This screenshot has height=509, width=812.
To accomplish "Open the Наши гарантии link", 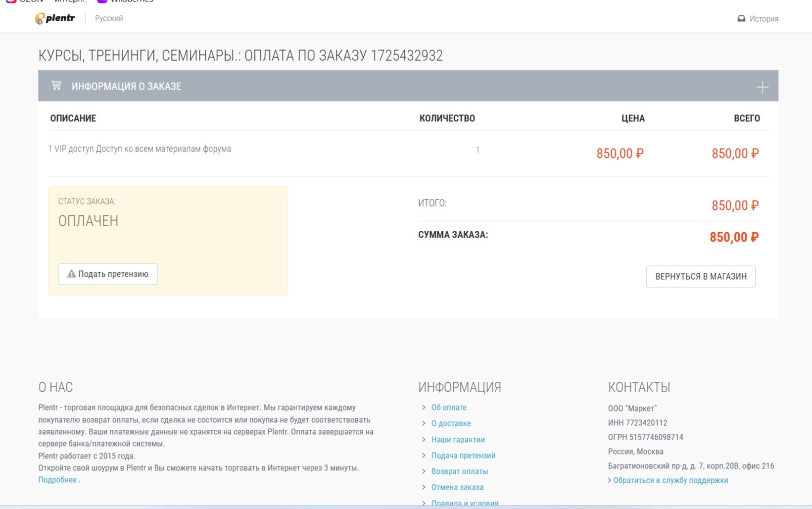I will pyautogui.click(x=458, y=440).
